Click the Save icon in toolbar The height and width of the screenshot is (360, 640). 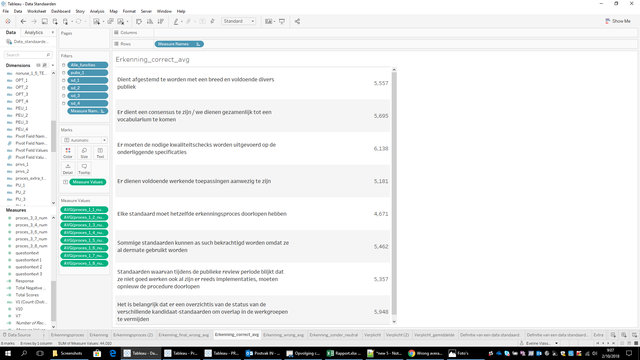[44, 21]
